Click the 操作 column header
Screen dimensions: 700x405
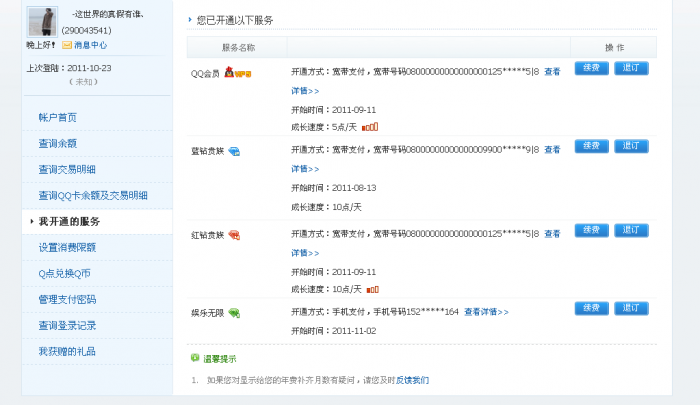pyautogui.click(x=614, y=47)
